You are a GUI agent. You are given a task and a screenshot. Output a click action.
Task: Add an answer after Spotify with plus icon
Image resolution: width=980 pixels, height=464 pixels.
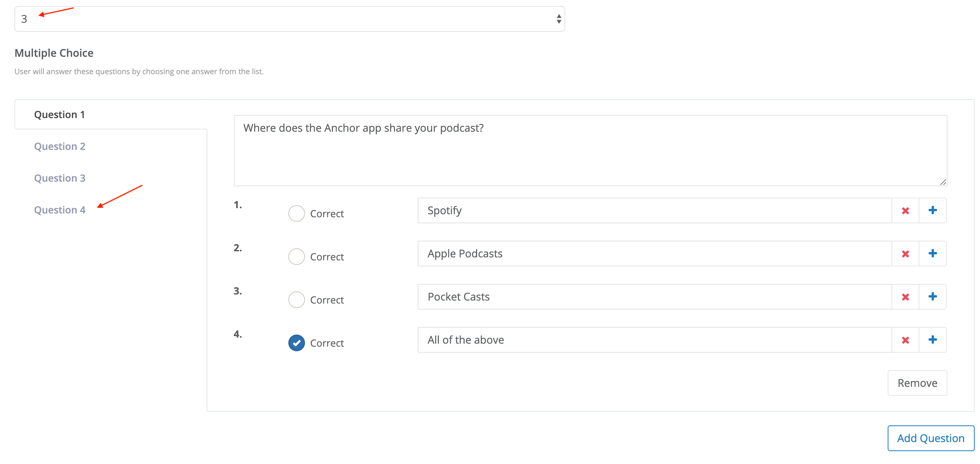[932, 210]
